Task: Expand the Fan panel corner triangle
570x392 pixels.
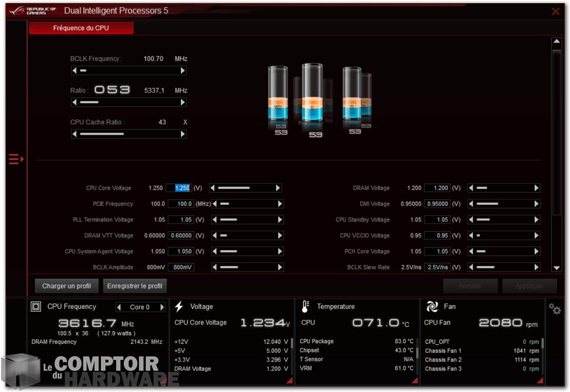Action: coord(540,381)
